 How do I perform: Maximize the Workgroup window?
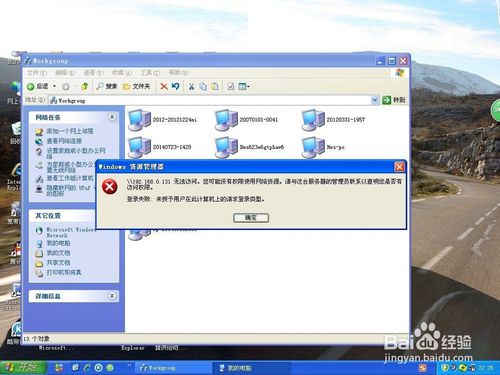pos(392,61)
